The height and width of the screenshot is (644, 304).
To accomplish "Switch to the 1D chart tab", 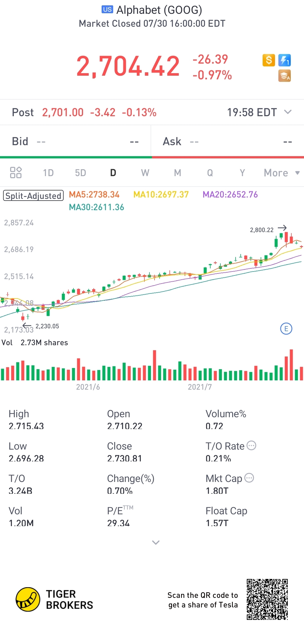I will tap(48, 173).
